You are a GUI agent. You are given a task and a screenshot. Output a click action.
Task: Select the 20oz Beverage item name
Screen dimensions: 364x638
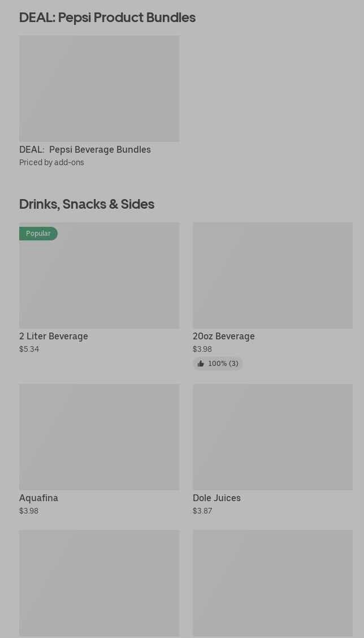224,337
